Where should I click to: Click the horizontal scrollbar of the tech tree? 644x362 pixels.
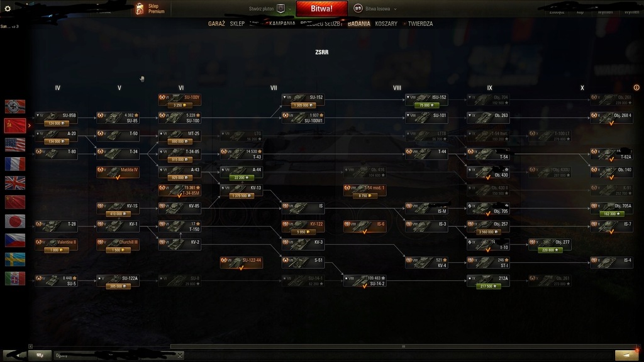click(403, 346)
